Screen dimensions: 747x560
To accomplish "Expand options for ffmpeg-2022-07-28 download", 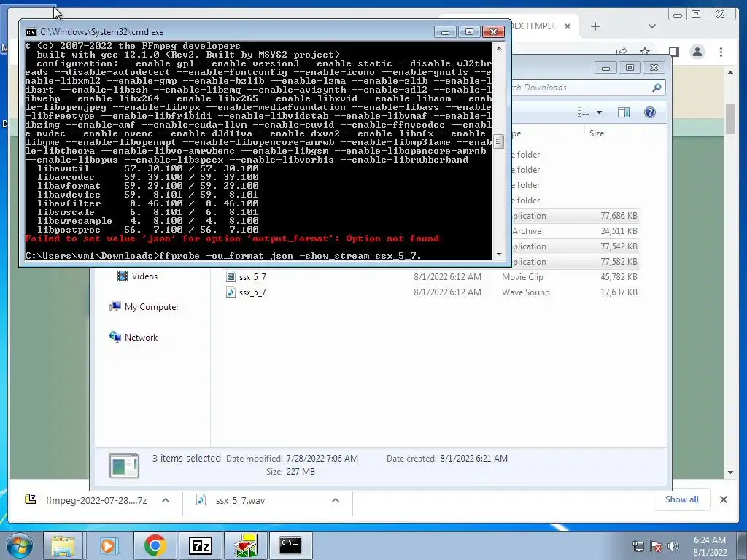I will 166,500.
